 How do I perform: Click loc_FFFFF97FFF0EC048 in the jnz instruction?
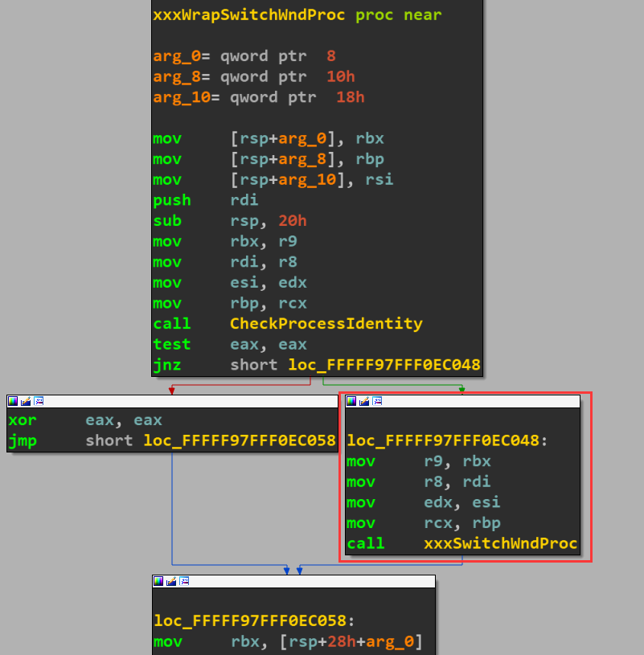coord(384,365)
